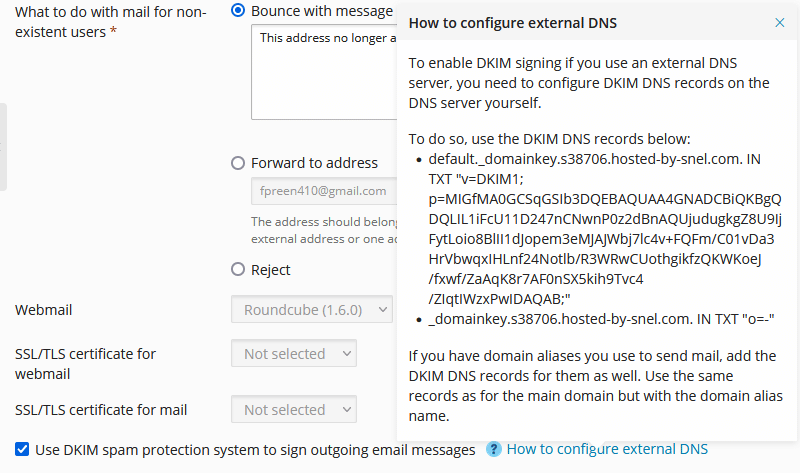Image resolution: width=800 pixels, height=473 pixels.
Task: Click the webmail certificate dropdown chevron
Action: tap(347, 353)
